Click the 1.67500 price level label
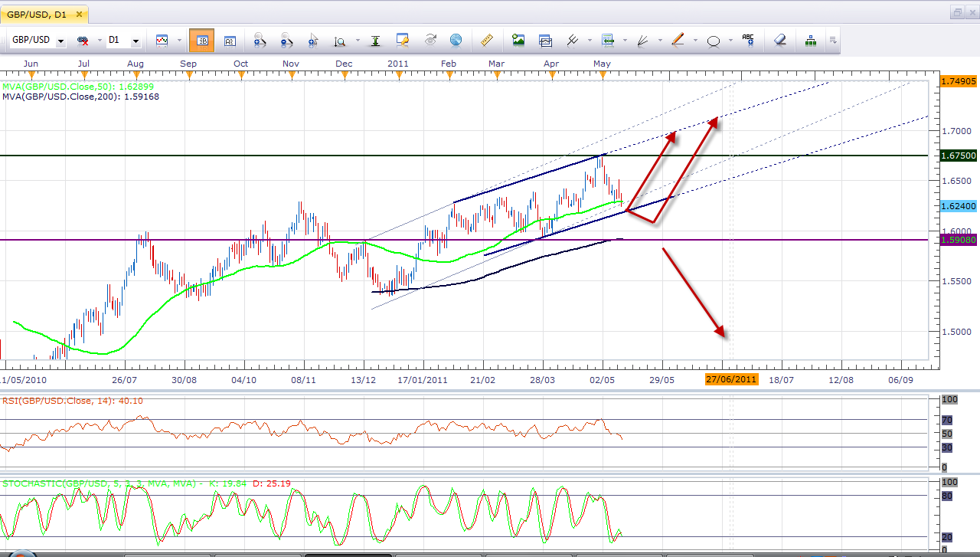980x557 pixels. [959, 156]
